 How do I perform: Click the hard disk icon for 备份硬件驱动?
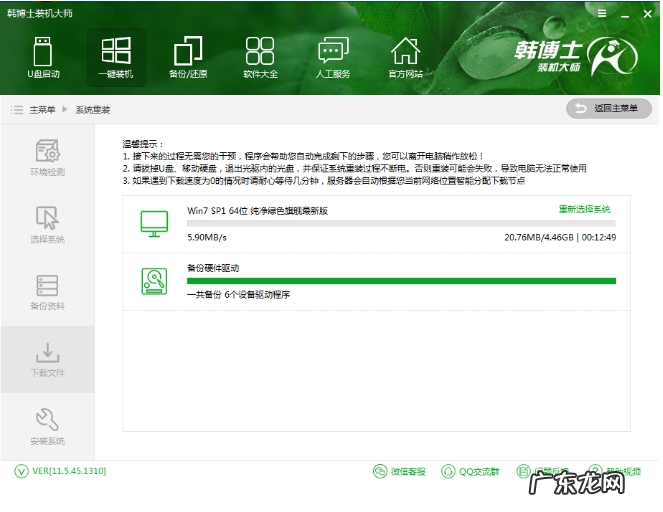154,281
